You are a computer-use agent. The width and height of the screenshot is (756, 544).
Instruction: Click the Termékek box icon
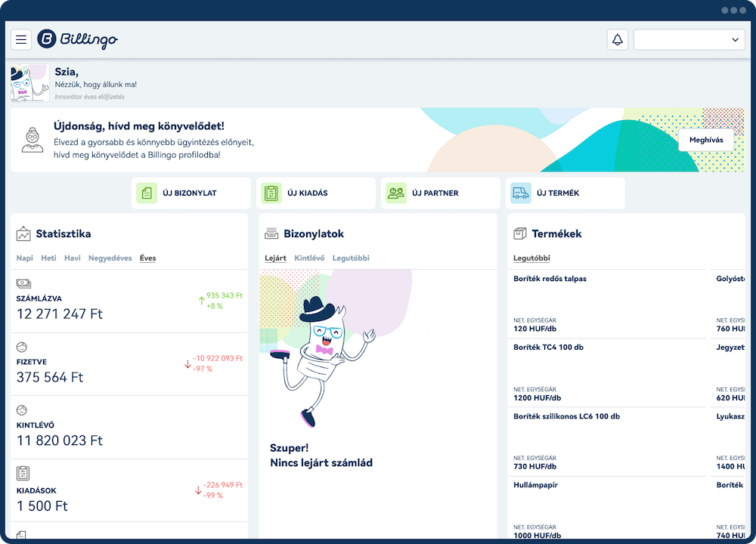click(x=519, y=234)
